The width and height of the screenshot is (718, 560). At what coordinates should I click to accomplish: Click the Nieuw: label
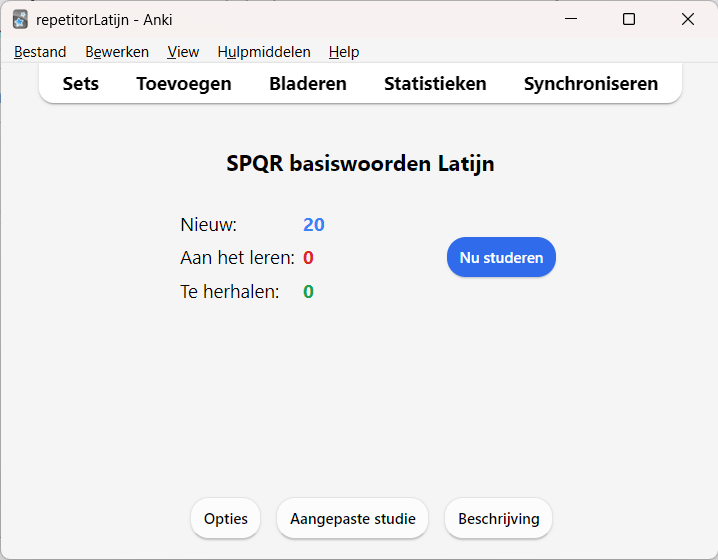pos(208,225)
